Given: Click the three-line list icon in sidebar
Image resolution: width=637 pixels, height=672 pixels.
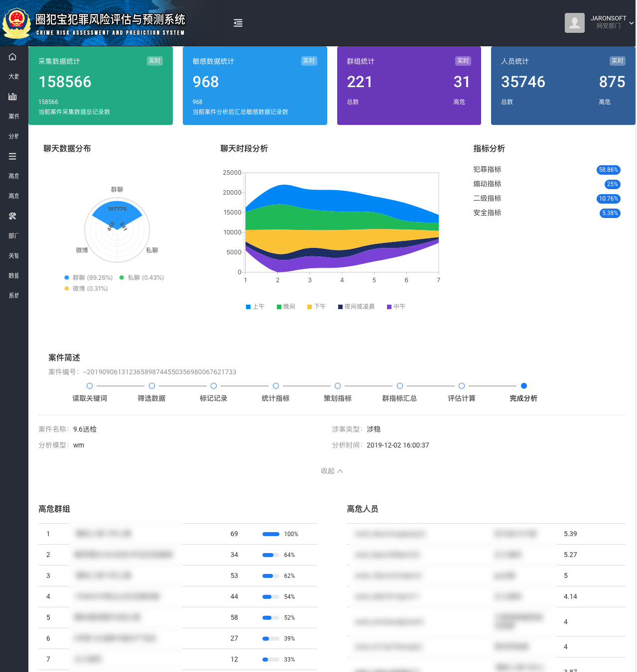Looking at the screenshot, I should pyautogui.click(x=12, y=156).
